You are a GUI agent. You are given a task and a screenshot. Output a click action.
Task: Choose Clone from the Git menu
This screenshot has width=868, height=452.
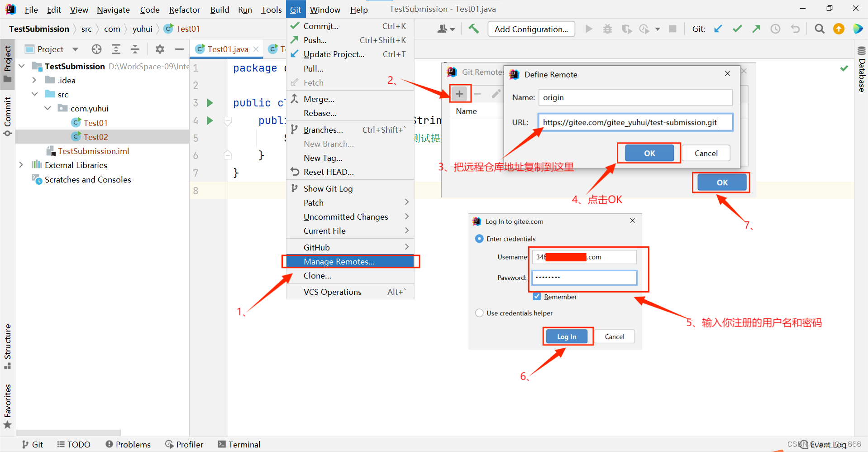coord(350,275)
